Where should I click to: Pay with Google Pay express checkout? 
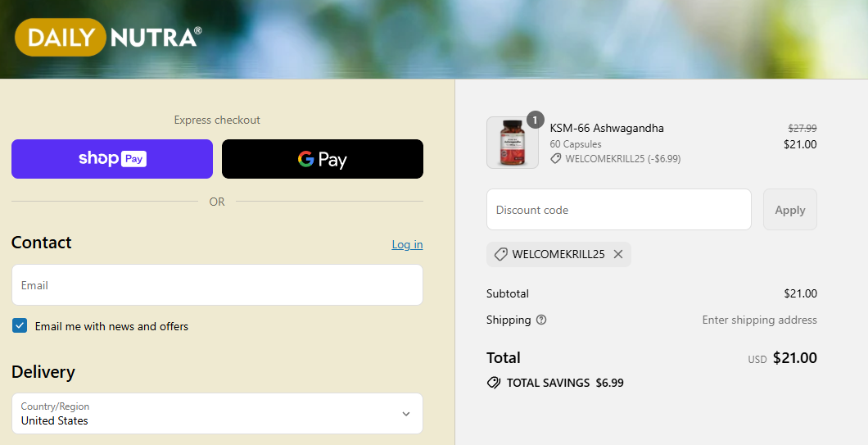coord(322,159)
